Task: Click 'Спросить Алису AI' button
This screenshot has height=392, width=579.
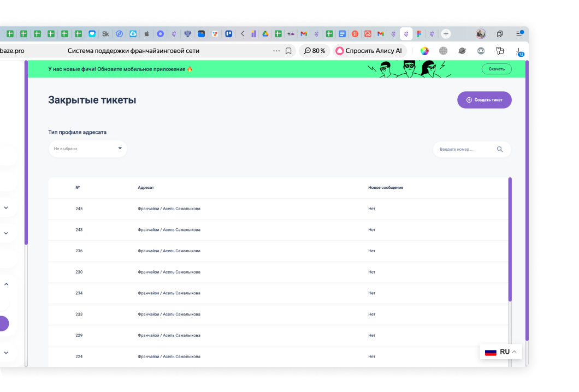Action: pos(369,51)
